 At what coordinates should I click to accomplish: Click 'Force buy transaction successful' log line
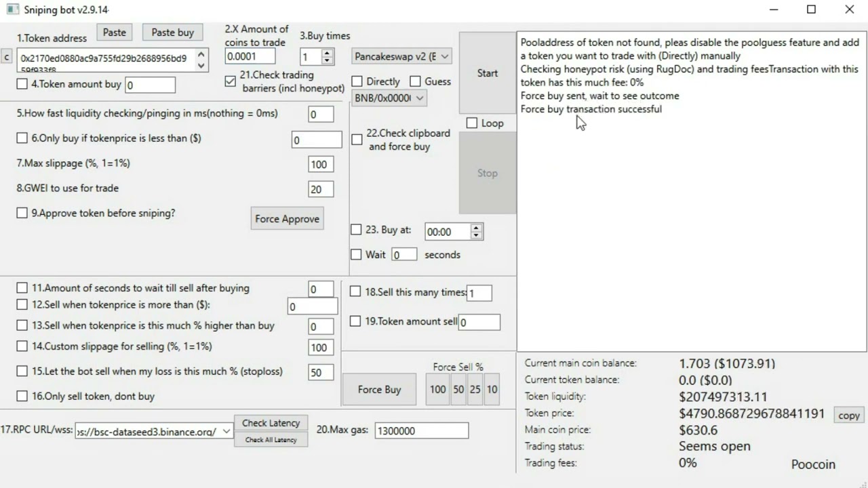[x=591, y=109]
